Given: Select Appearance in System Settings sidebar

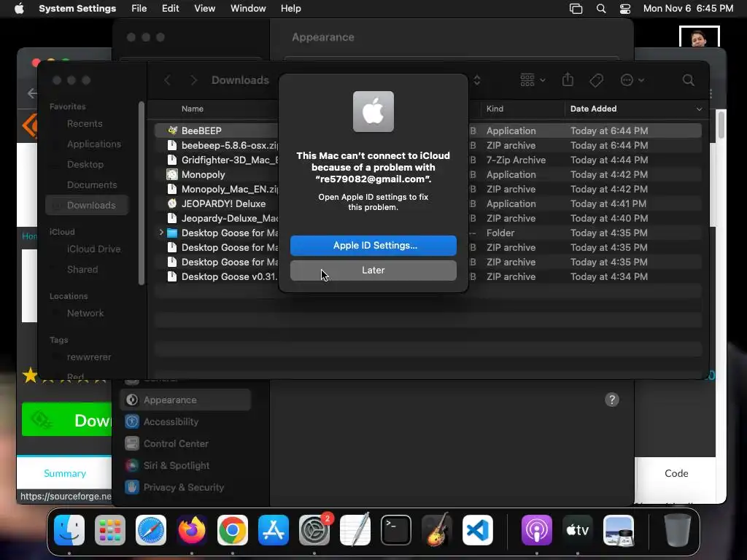Looking at the screenshot, I should coord(185,400).
